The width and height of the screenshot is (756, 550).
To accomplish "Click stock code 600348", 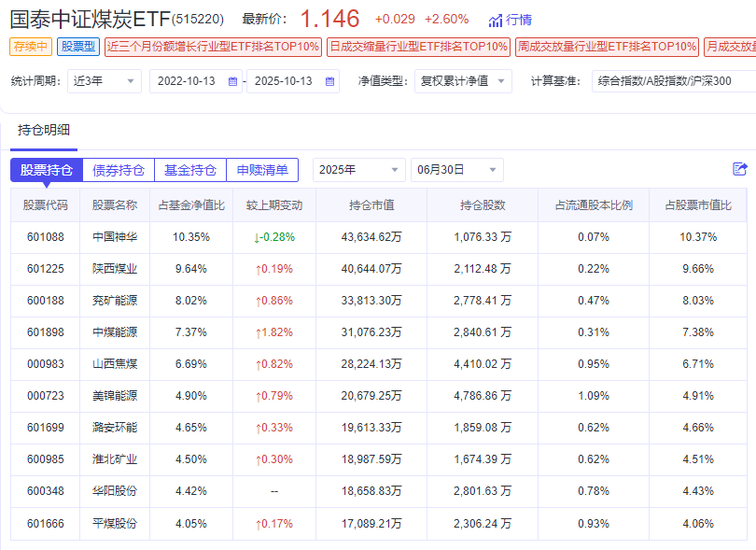I will [46, 491].
